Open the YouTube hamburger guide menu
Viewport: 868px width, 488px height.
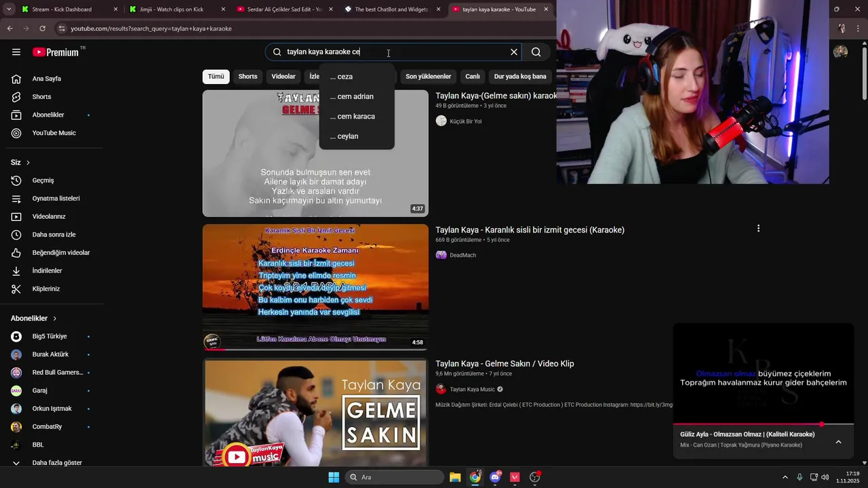click(x=16, y=52)
